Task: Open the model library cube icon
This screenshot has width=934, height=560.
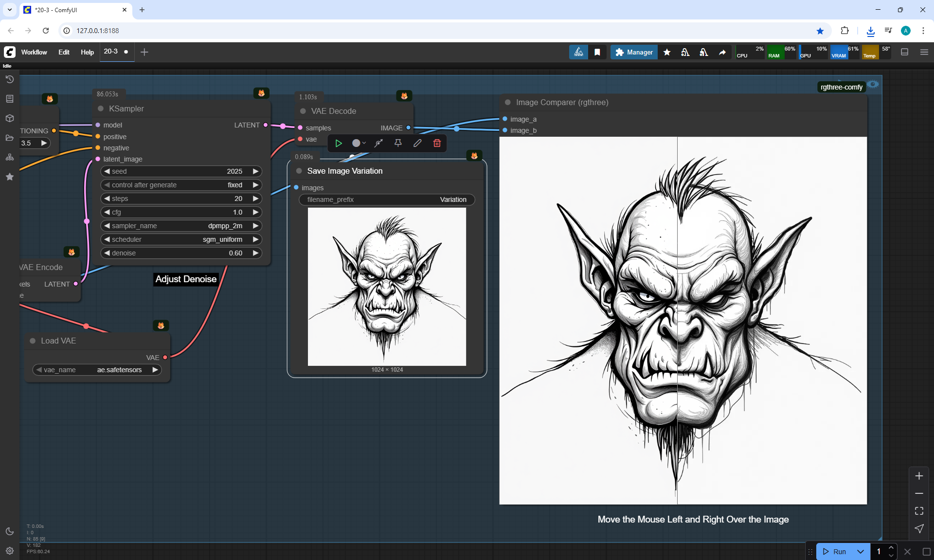Action: pyautogui.click(x=10, y=118)
